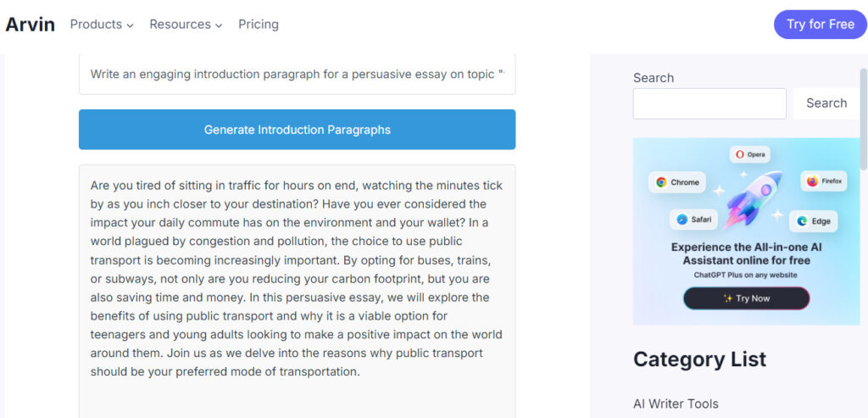Click the Chrome browser icon in banner

tap(661, 182)
